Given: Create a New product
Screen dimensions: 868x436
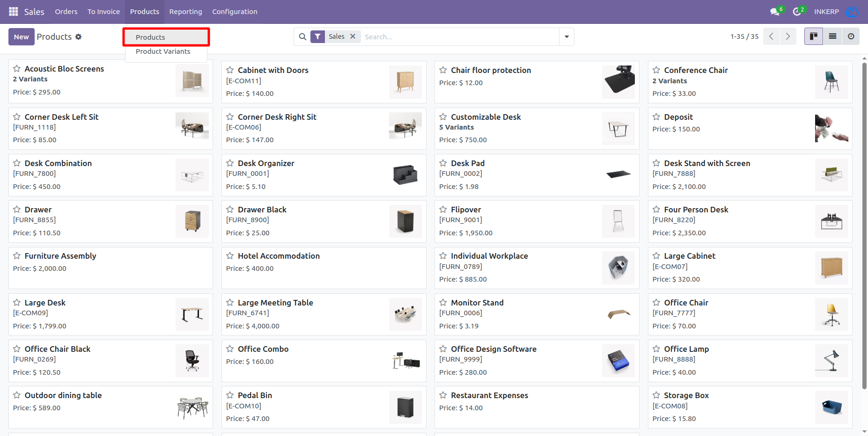Looking at the screenshot, I should click(x=21, y=36).
